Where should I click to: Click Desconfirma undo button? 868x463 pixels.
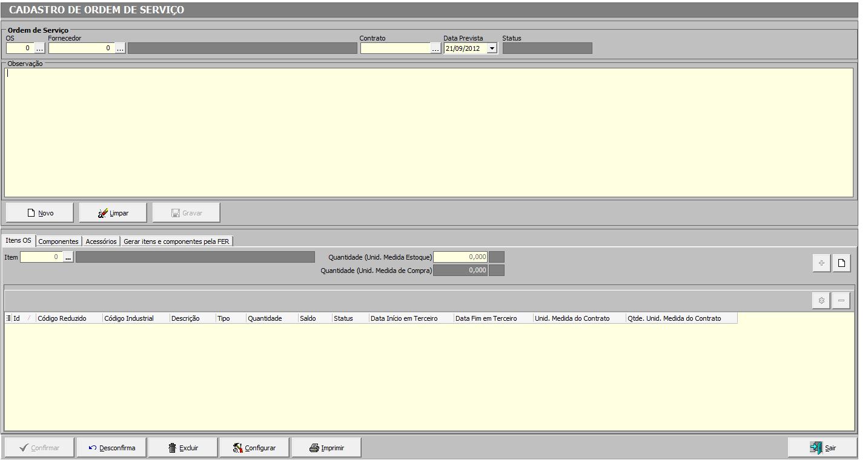tap(111, 448)
